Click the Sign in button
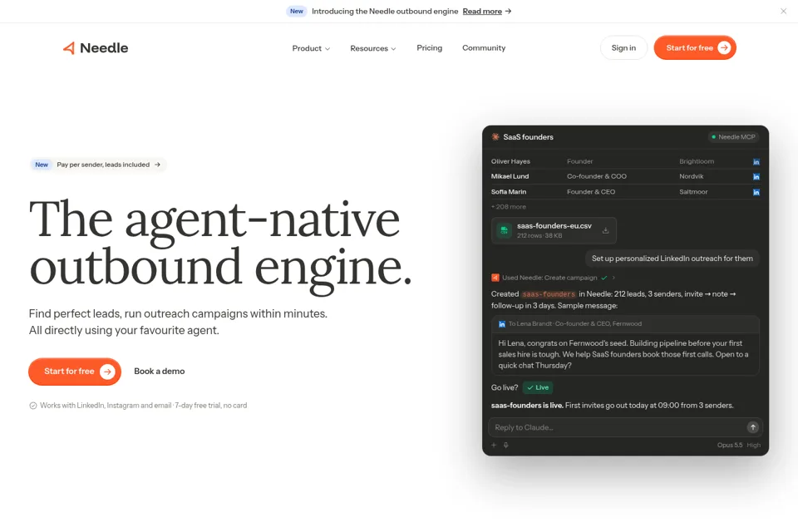The width and height of the screenshot is (798, 532). coord(623,48)
